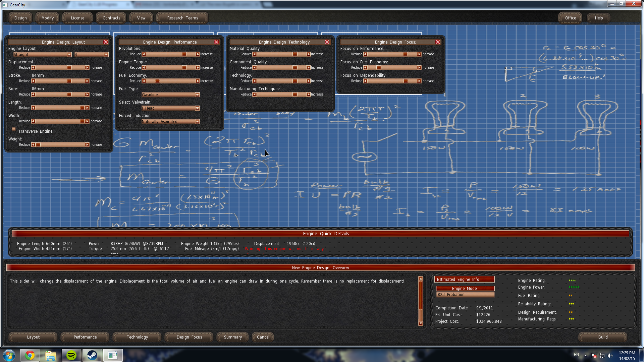Click Material Quality Increase arrow icon
The width and height of the screenshot is (644, 362).
(308, 54)
